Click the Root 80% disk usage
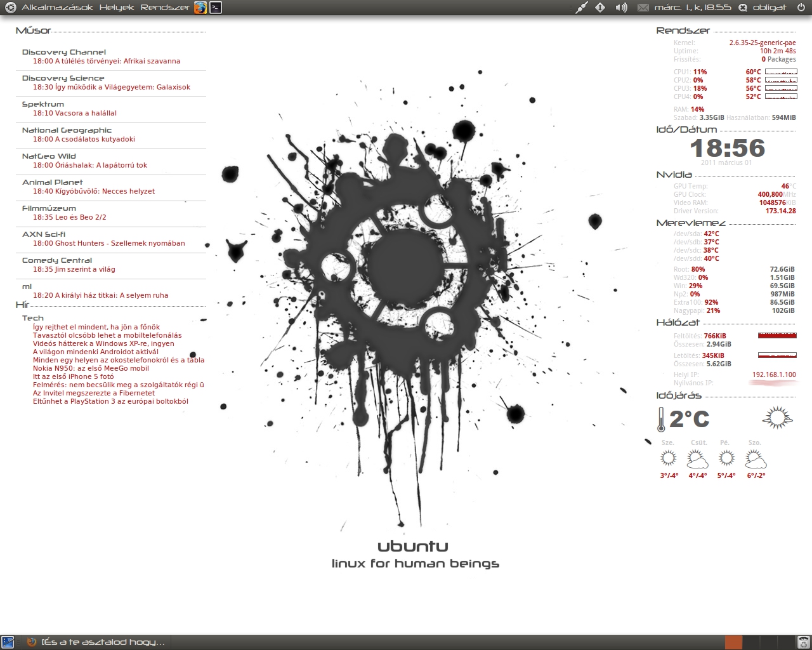812x650 pixels. pyautogui.click(x=689, y=269)
